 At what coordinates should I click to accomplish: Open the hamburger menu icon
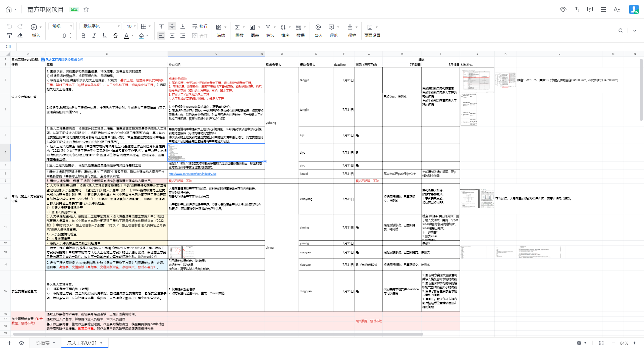(603, 9)
